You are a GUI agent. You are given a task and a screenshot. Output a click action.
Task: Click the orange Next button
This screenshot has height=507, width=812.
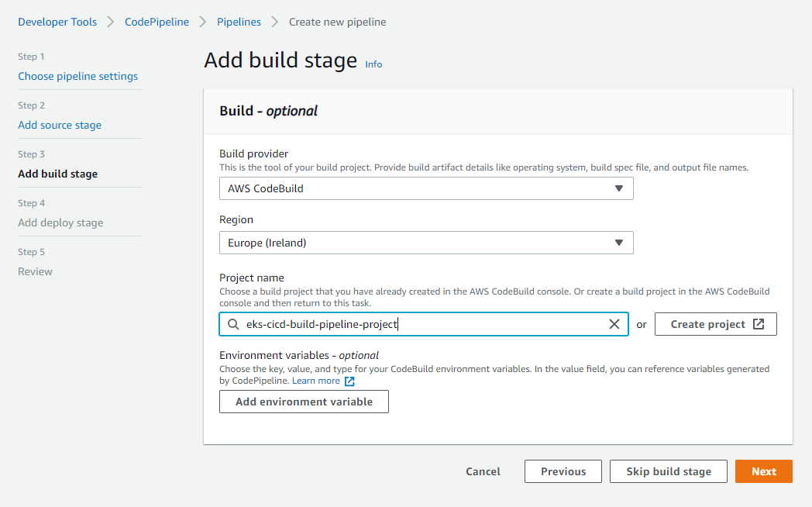[764, 471]
